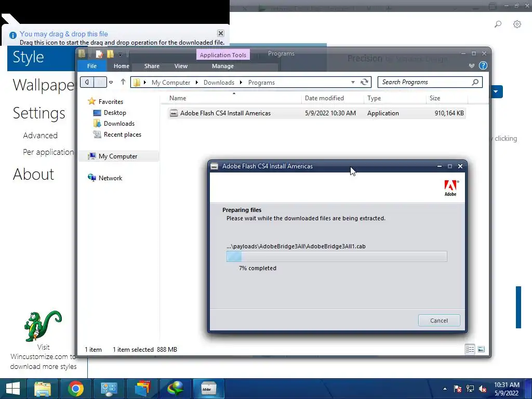532x399 pixels.
Task: Open Explorer help question mark icon
Action: [483, 65]
